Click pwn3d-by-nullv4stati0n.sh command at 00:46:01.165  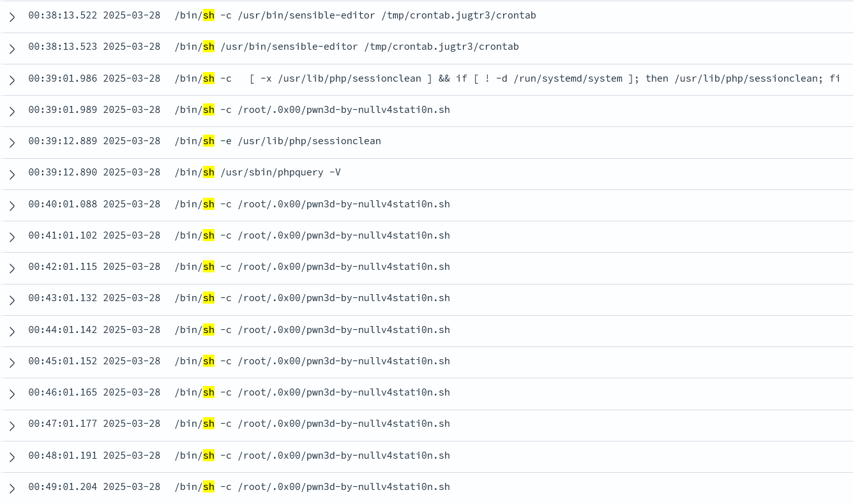pos(312,392)
